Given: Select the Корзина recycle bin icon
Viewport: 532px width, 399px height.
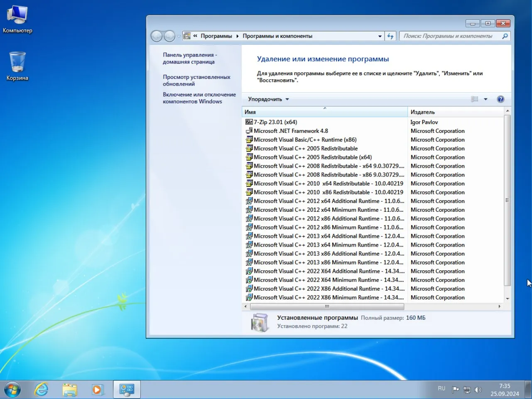Looking at the screenshot, I should point(17,66).
